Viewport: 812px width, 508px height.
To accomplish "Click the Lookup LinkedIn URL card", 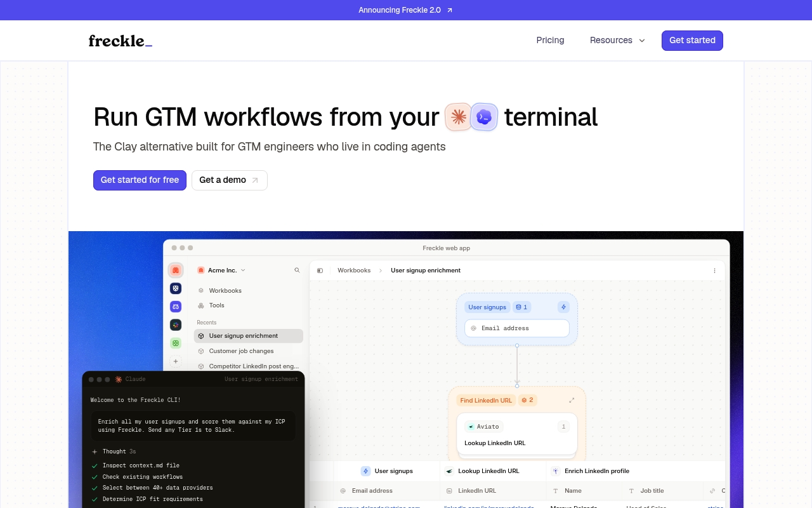I will (x=517, y=434).
